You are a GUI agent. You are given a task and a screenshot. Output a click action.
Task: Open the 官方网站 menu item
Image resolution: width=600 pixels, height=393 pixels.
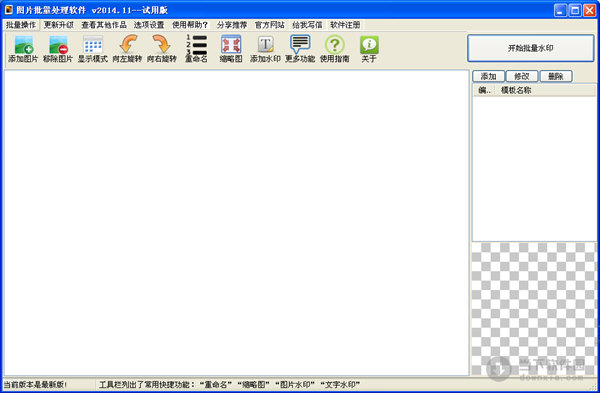point(270,25)
